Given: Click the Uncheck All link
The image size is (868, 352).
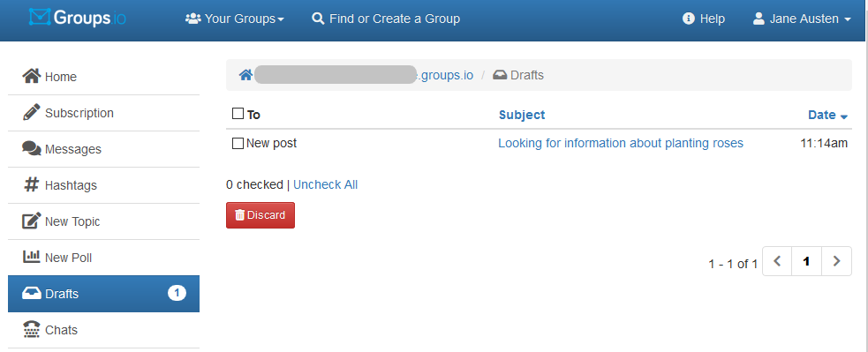Looking at the screenshot, I should [x=326, y=184].
